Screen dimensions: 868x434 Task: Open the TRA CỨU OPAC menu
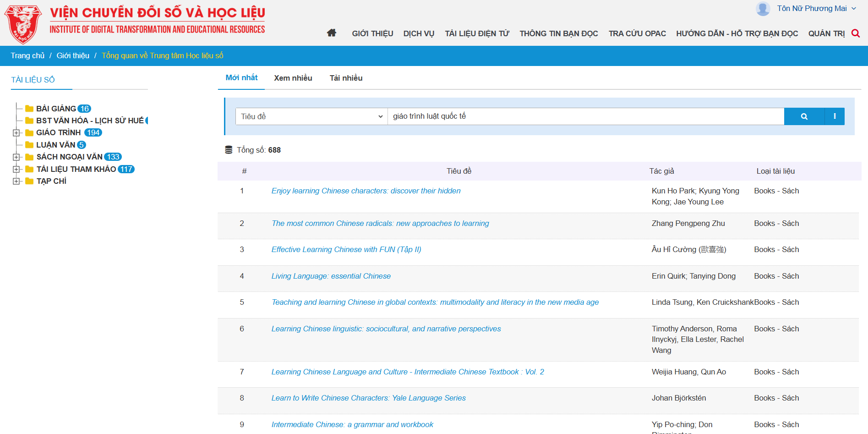pos(637,33)
